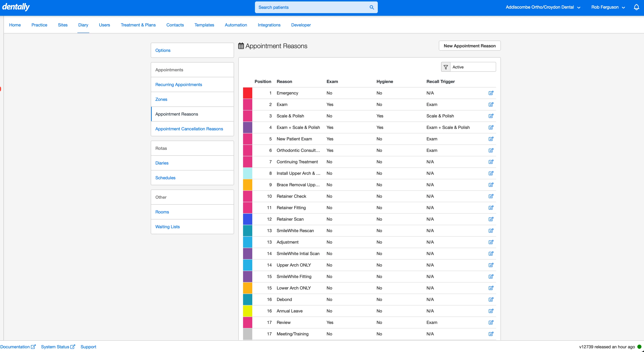This screenshot has width=644, height=352.
Task: Click the red Emergency color swatch
Action: tap(248, 93)
